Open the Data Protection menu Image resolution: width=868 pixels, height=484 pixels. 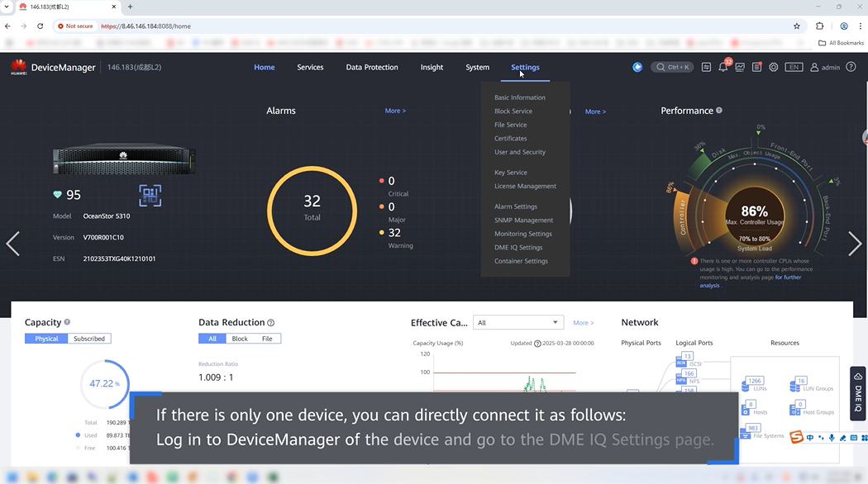[372, 68]
